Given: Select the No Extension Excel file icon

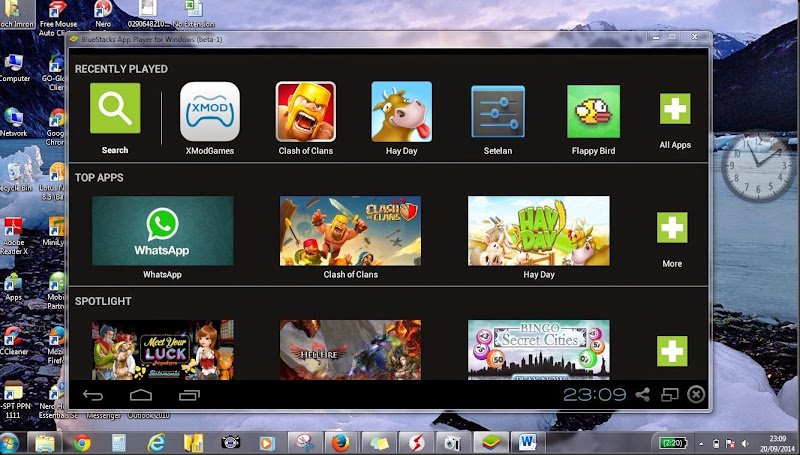Looking at the screenshot, I should pos(194,14).
